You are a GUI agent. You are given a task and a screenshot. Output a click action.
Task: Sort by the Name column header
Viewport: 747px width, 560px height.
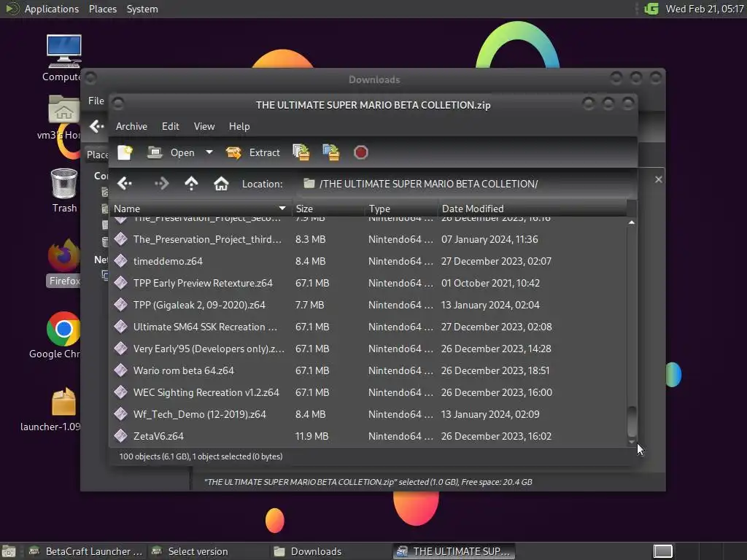point(201,209)
